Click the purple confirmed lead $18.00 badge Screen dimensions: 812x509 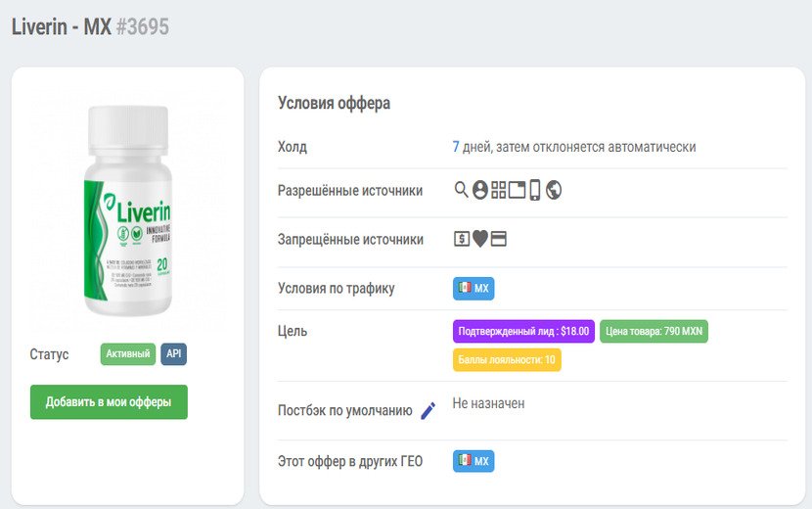coord(523,331)
